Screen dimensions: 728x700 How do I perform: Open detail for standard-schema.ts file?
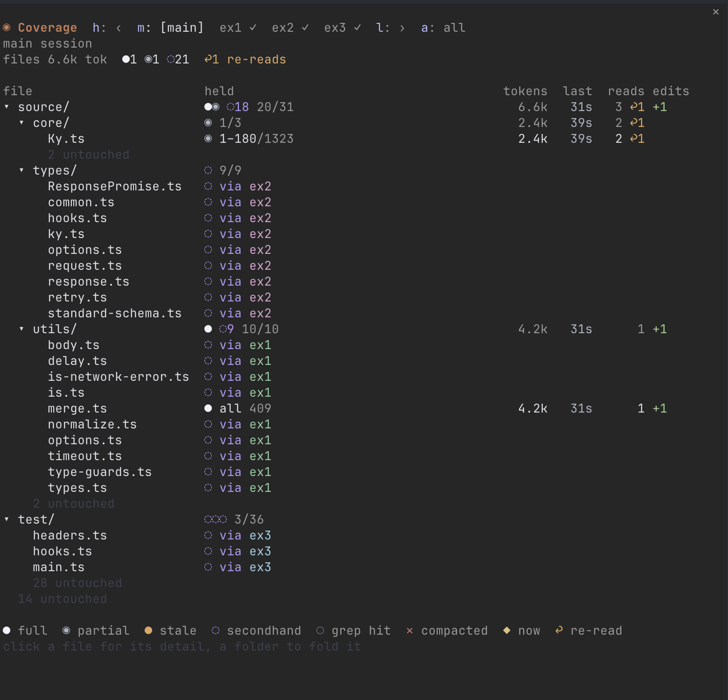pyautogui.click(x=115, y=313)
